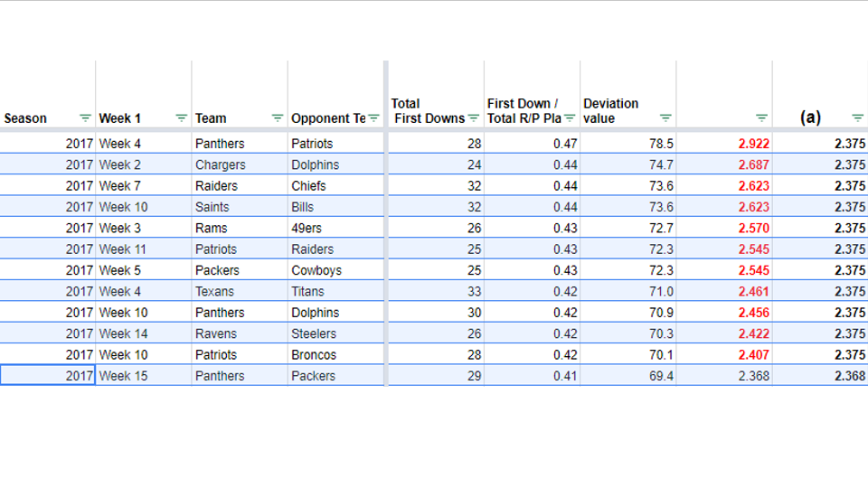868x488 pixels.
Task: Click the Chargers team cell
Action: 240,164
